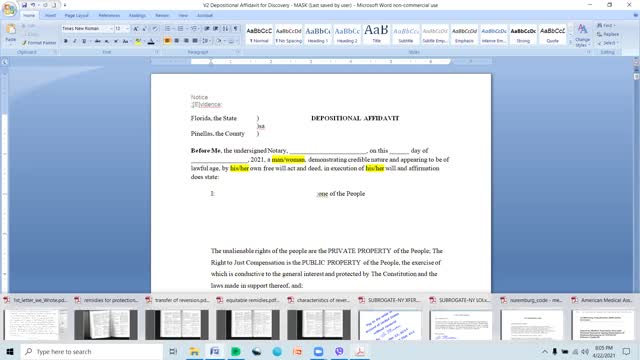
Task: Apply the No Spacing style
Action: click(x=288, y=35)
